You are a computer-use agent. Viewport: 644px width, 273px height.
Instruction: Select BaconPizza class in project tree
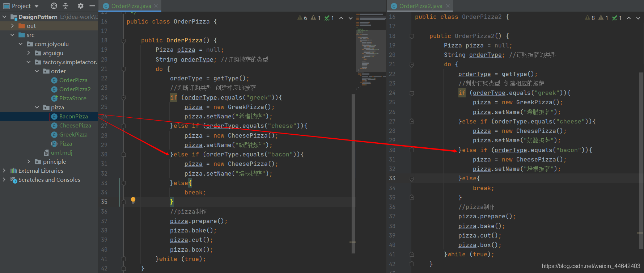coord(73,116)
